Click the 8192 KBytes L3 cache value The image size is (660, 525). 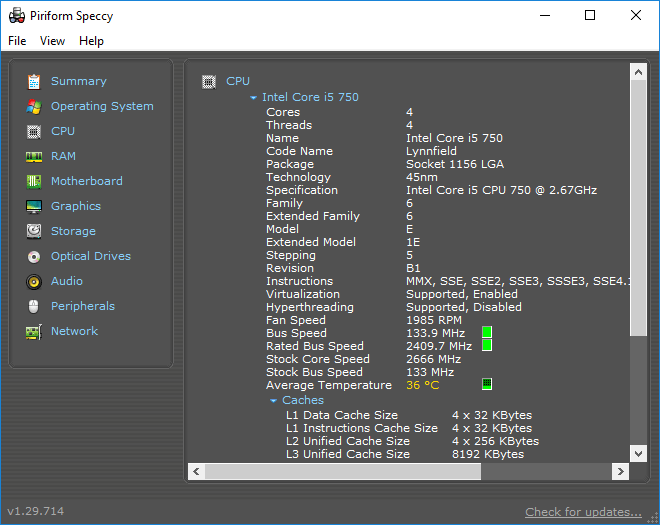point(488,454)
